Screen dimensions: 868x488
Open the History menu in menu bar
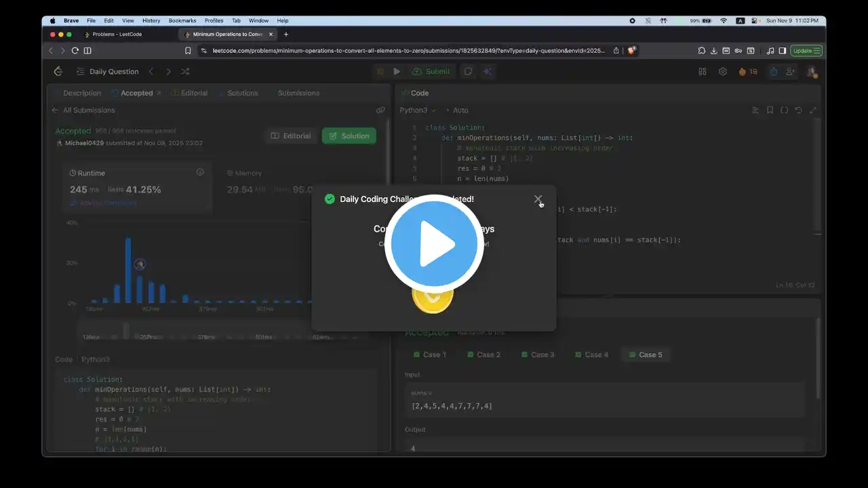151,20
